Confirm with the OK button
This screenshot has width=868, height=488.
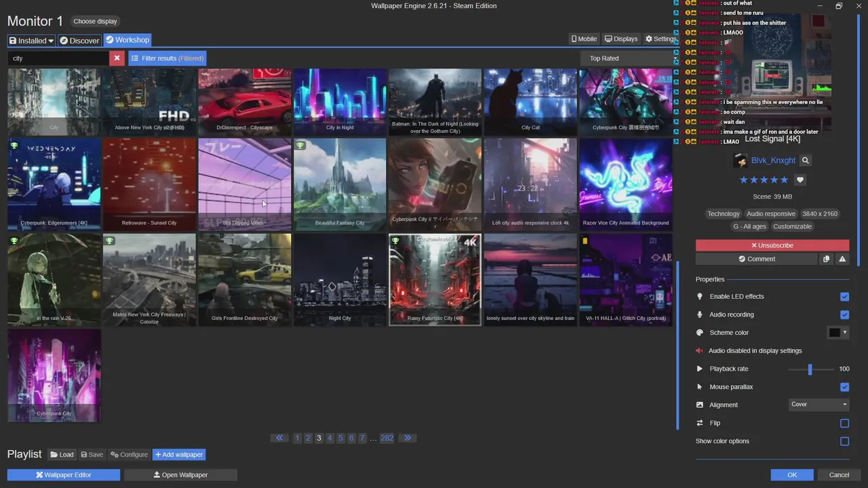(x=792, y=475)
